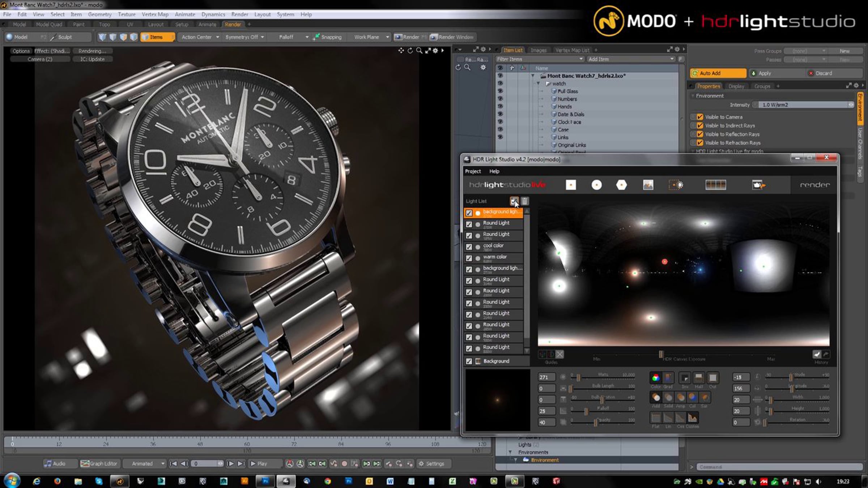Screen dimensions: 868x488
Task: Open the modo app in Windows taskbar
Action: (120, 481)
